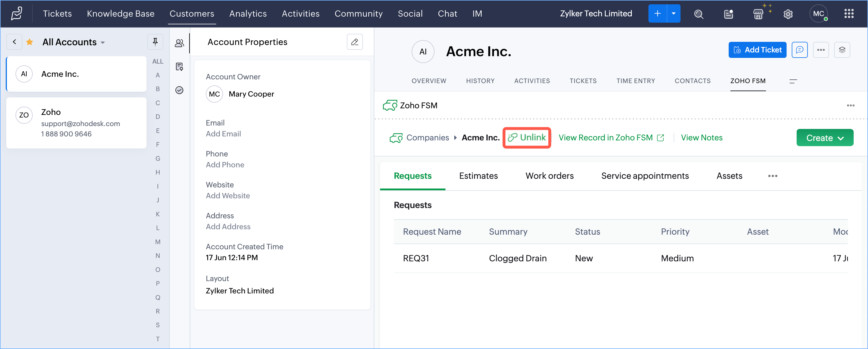Click the layers icon beside Acme Inc.
868x349 pixels.
842,50
